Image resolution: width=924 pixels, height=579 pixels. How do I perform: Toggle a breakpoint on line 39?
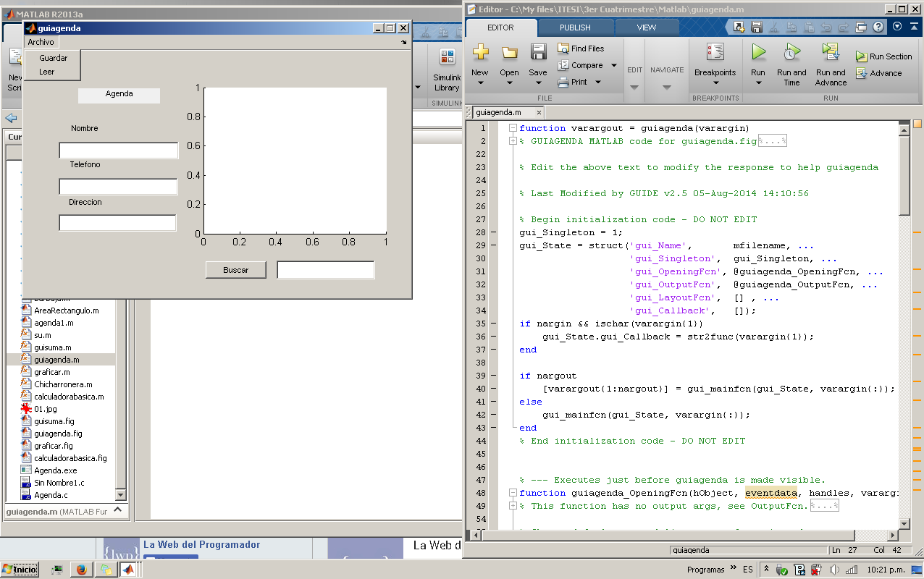click(494, 376)
